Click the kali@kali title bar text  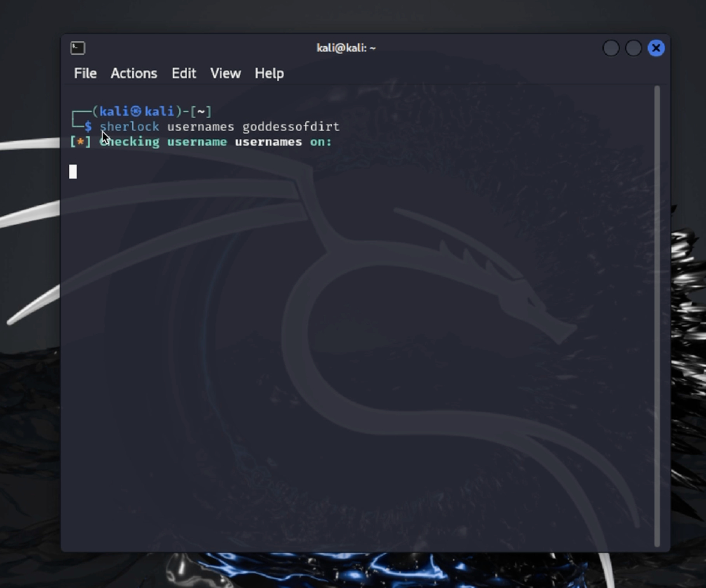(346, 48)
